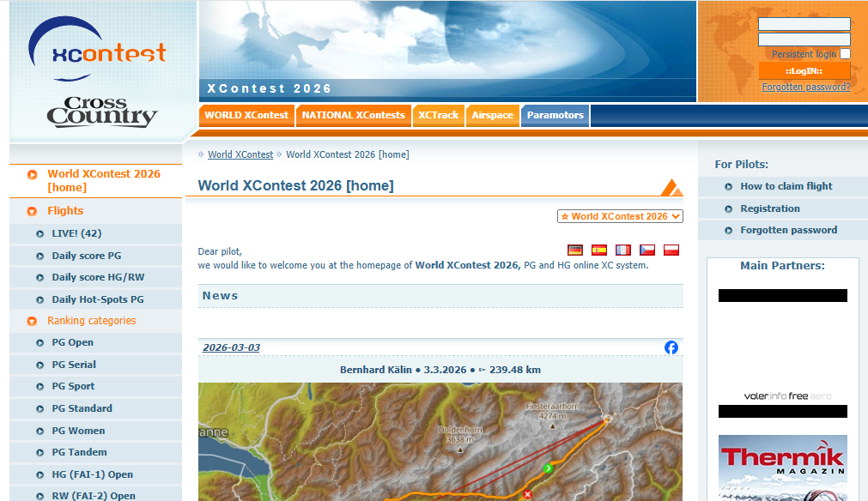Click the News section heading

tap(220, 296)
